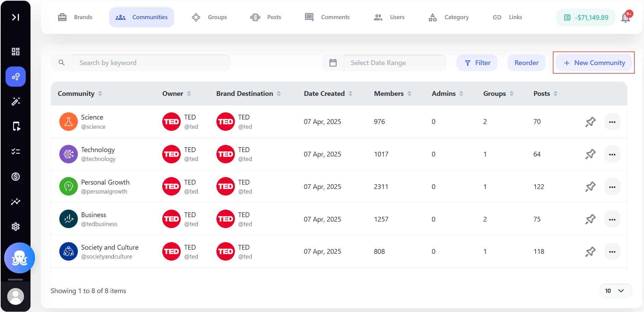Sort table by Brand Destination column
The image size is (644, 312).
tap(279, 93)
